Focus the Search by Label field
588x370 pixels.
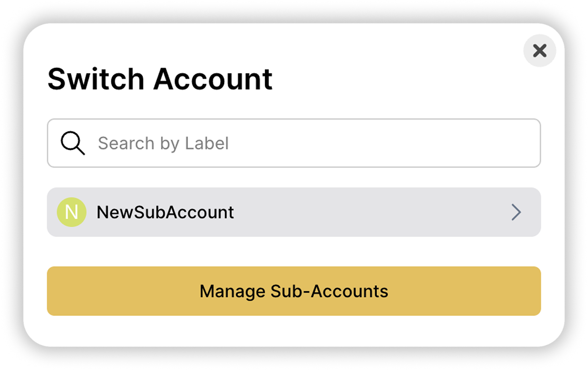tap(294, 143)
